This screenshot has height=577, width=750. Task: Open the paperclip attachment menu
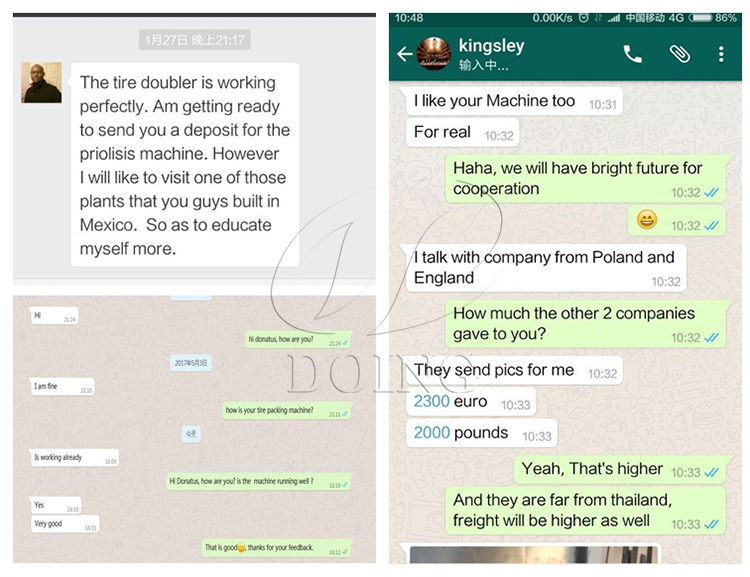(x=679, y=54)
